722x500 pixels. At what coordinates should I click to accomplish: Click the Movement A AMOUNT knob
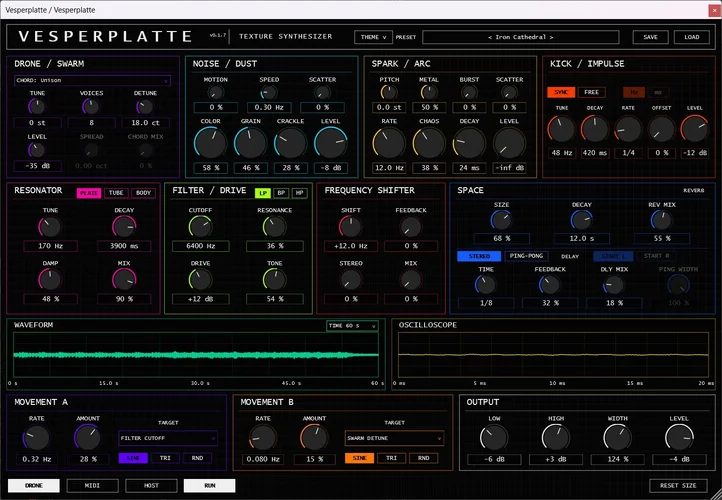point(87,437)
